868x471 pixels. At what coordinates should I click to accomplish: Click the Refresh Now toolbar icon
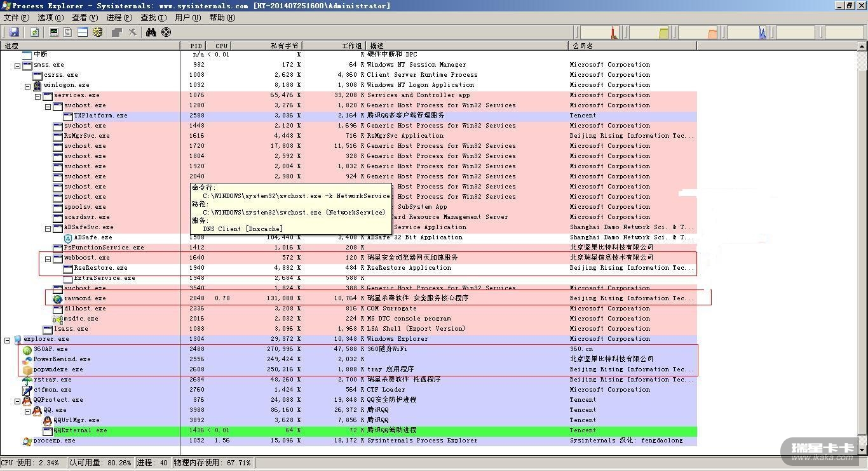pyautogui.click(x=34, y=32)
